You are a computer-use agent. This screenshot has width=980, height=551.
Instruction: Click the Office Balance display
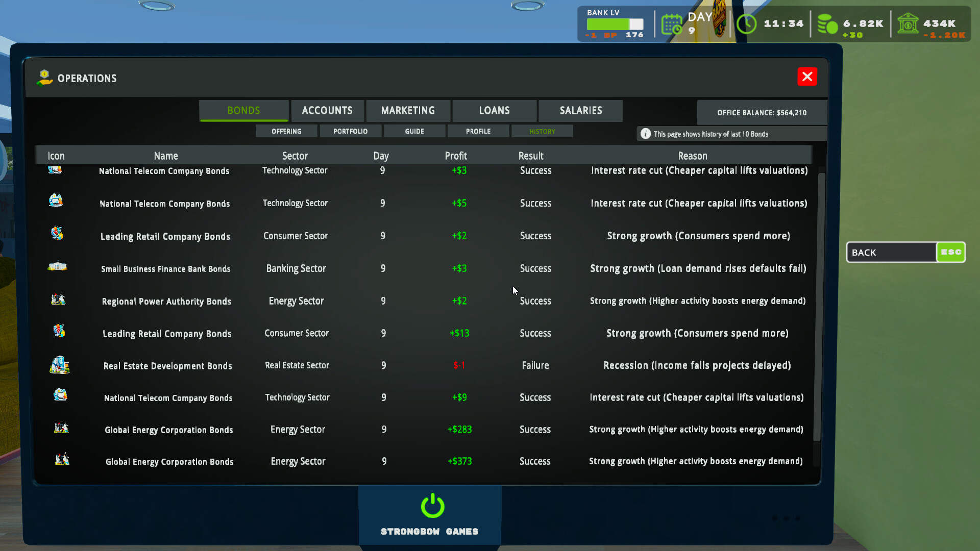tap(762, 112)
